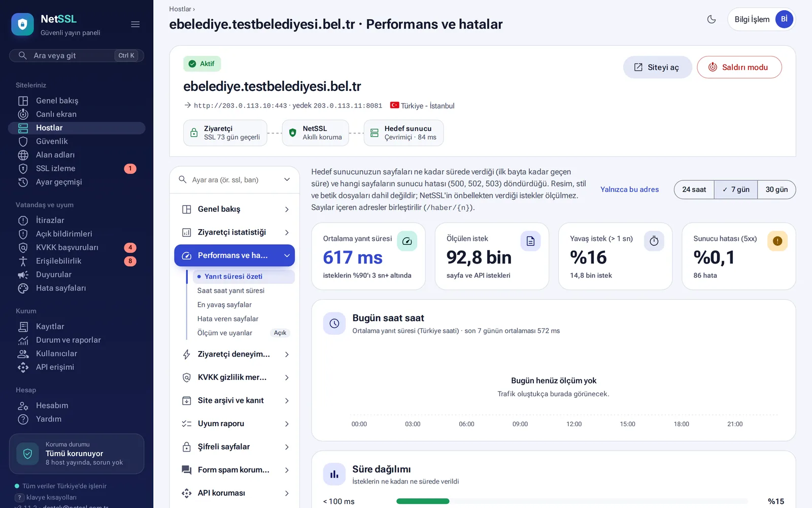Collapse the sidebar using the hamburger icon
The image size is (812, 508).
[135, 24]
